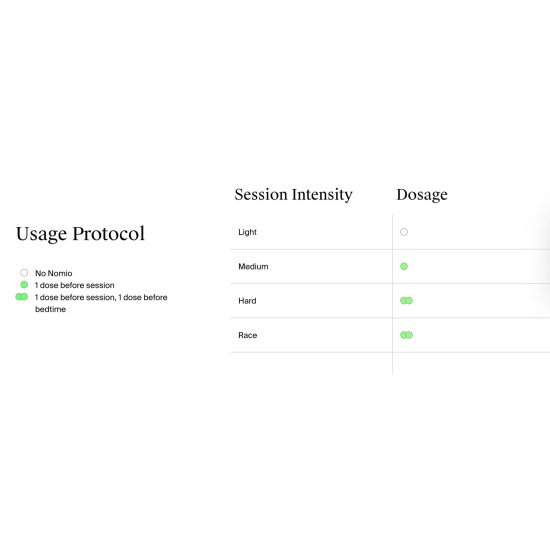
Task: Select the Race intensity row label
Action: pyautogui.click(x=248, y=335)
